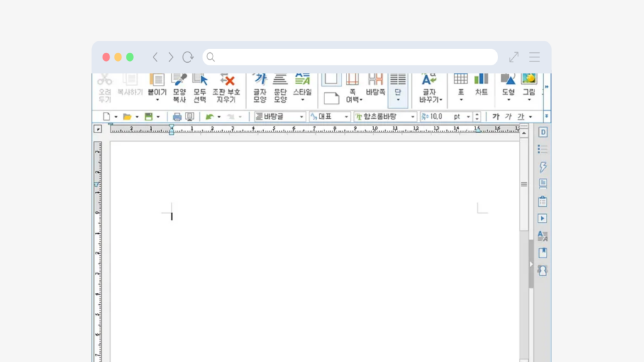Click the bookmark icon in right sidebar
The width and height of the screenshot is (644, 362).
pos(543,253)
